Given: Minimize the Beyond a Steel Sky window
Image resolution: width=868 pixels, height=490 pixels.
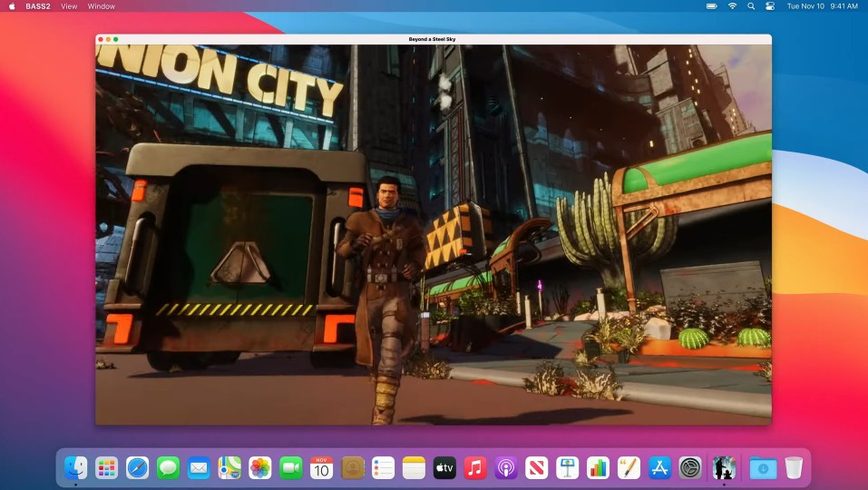Looking at the screenshot, I should tap(108, 39).
